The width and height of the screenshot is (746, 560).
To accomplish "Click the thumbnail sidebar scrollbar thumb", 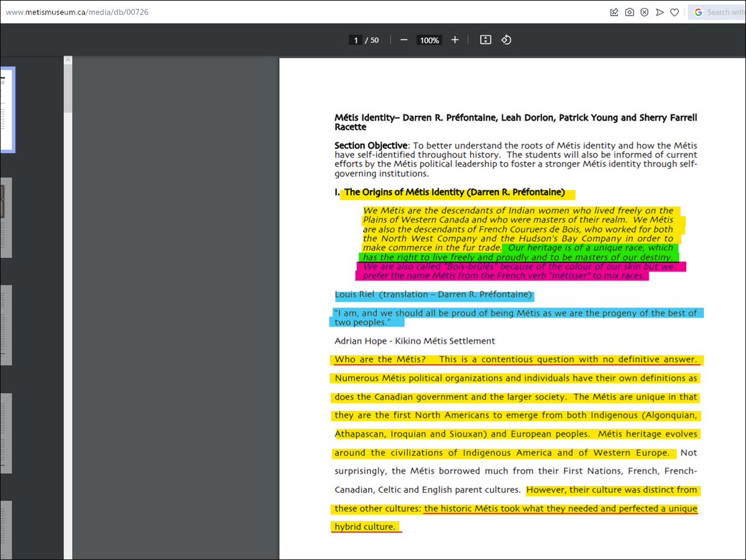I will point(68,88).
